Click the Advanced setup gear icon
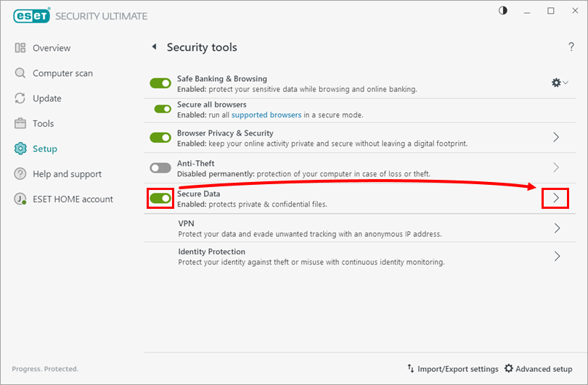The image size is (588, 385). point(509,369)
